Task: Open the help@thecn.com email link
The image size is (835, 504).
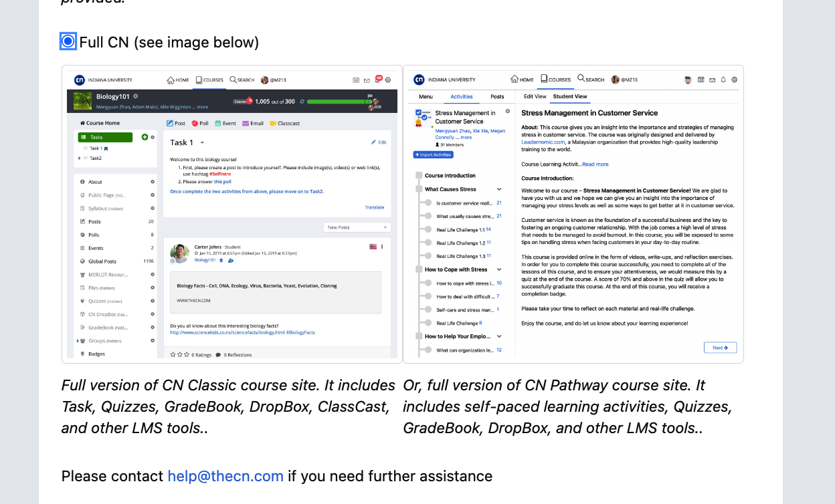Action: 225,476
